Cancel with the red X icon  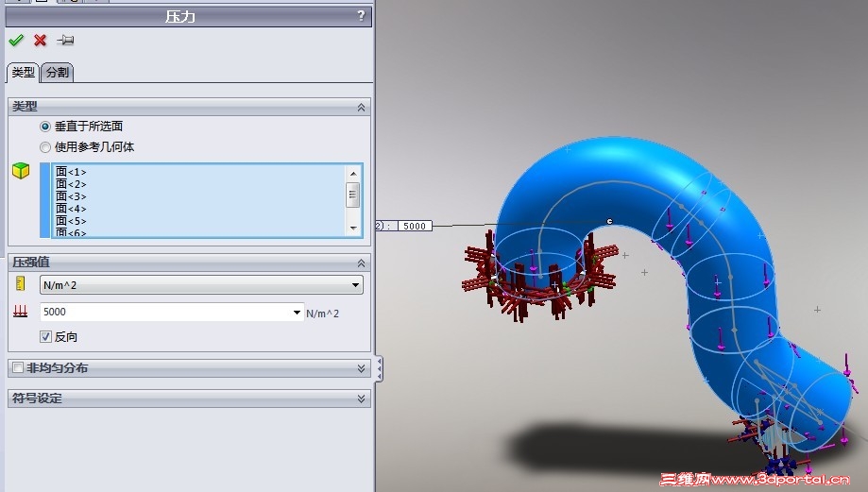coord(40,40)
